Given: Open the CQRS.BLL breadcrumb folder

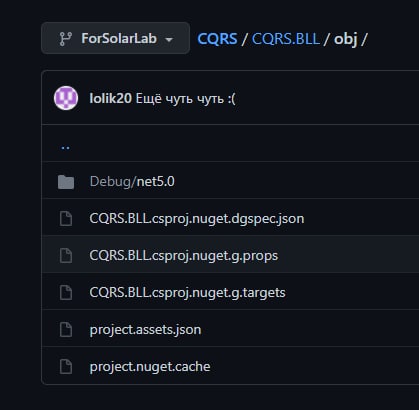Looking at the screenshot, I should tap(286, 39).
